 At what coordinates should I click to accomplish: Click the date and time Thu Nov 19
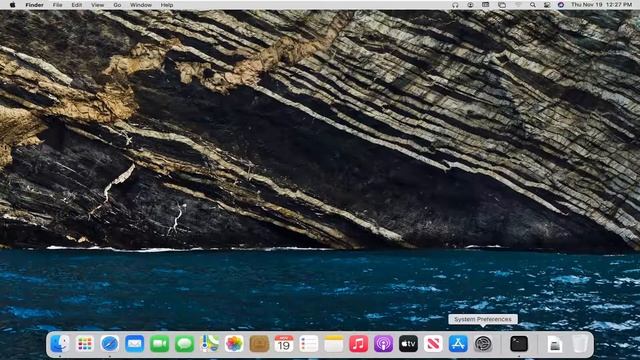602,5
